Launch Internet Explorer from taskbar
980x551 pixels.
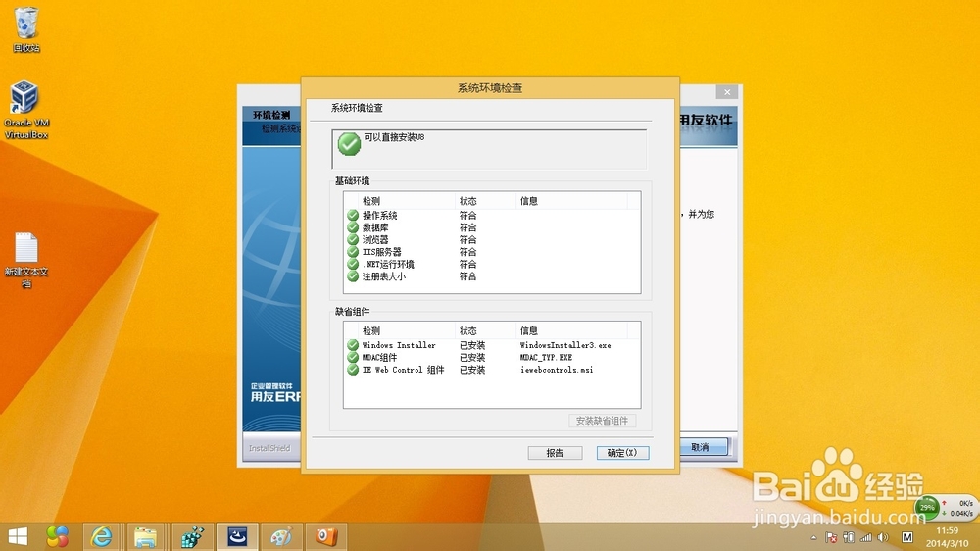point(101,536)
